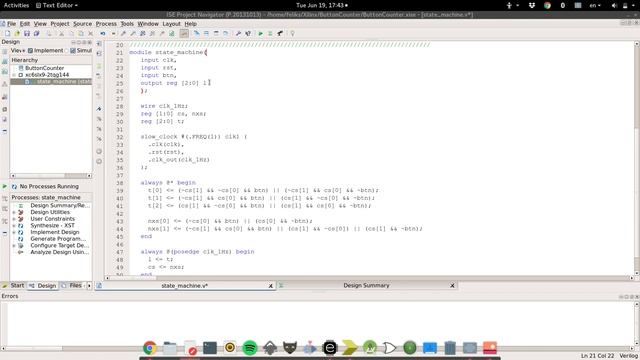Viewport: 640px width, 360px height.
Task: Expand Configure Target Device process
Action: coord(14,246)
